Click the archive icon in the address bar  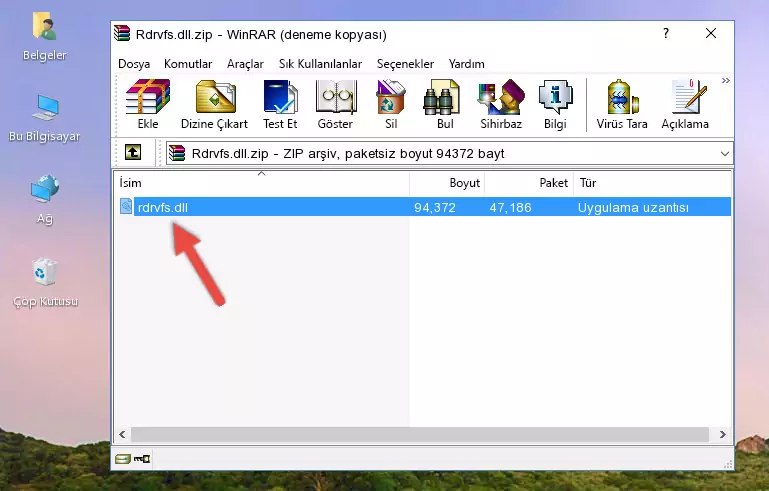177,154
